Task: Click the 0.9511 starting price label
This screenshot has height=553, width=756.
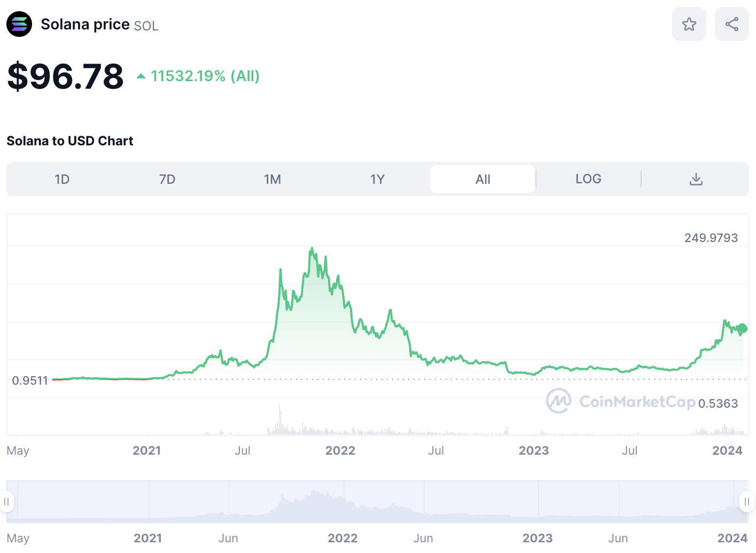Action: [x=30, y=380]
